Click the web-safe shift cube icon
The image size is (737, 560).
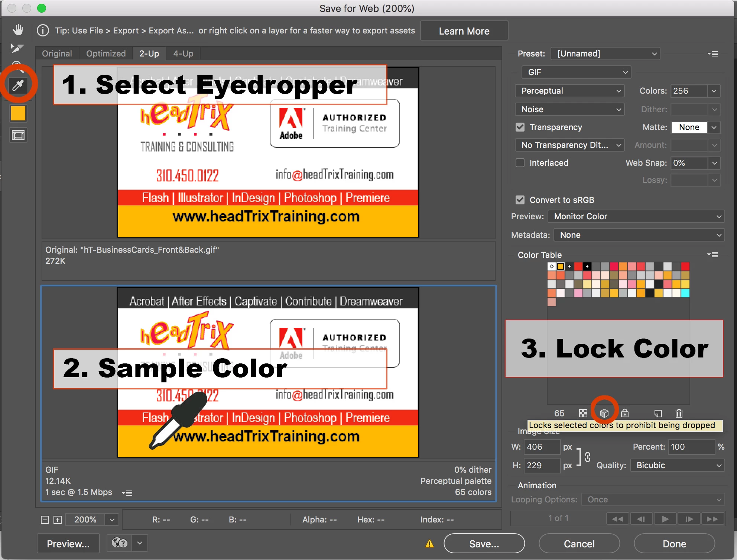coord(604,413)
